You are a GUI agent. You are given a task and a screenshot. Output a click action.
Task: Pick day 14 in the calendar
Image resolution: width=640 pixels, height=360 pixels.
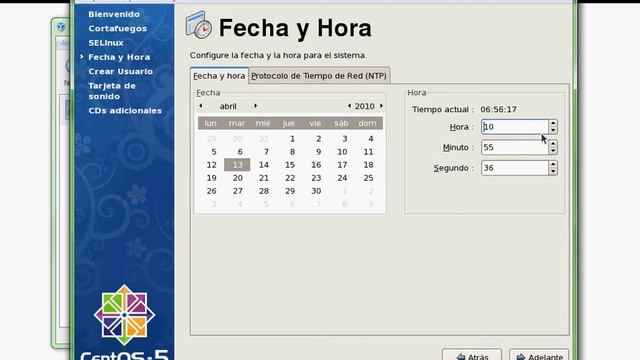click(x=264, y=165)
